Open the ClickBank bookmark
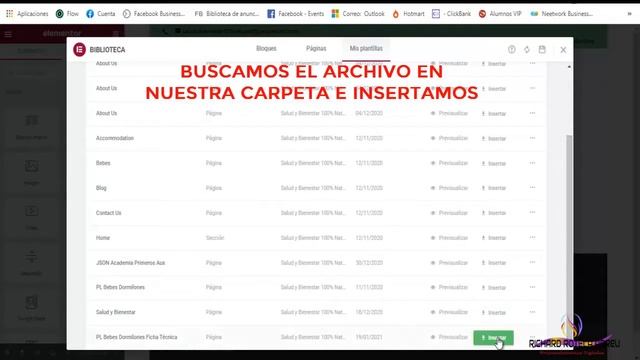The image size is (640, 360). 451,14
